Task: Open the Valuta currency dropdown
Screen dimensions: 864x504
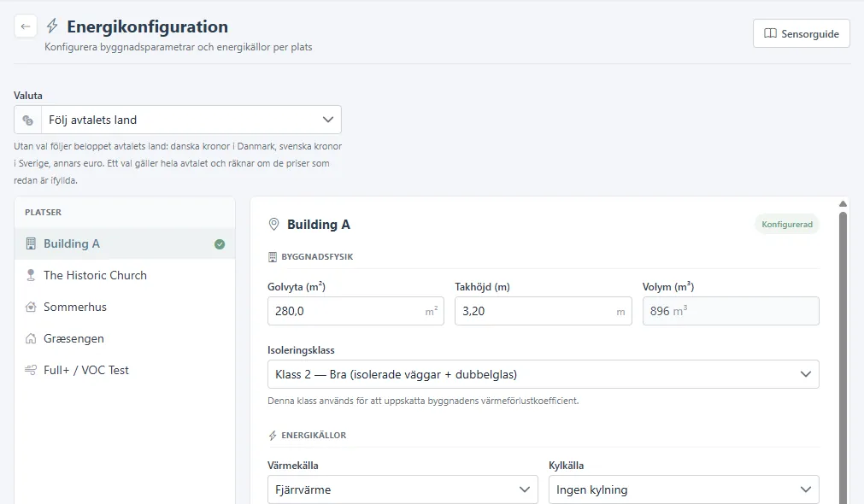Action: tap(178, 120)
